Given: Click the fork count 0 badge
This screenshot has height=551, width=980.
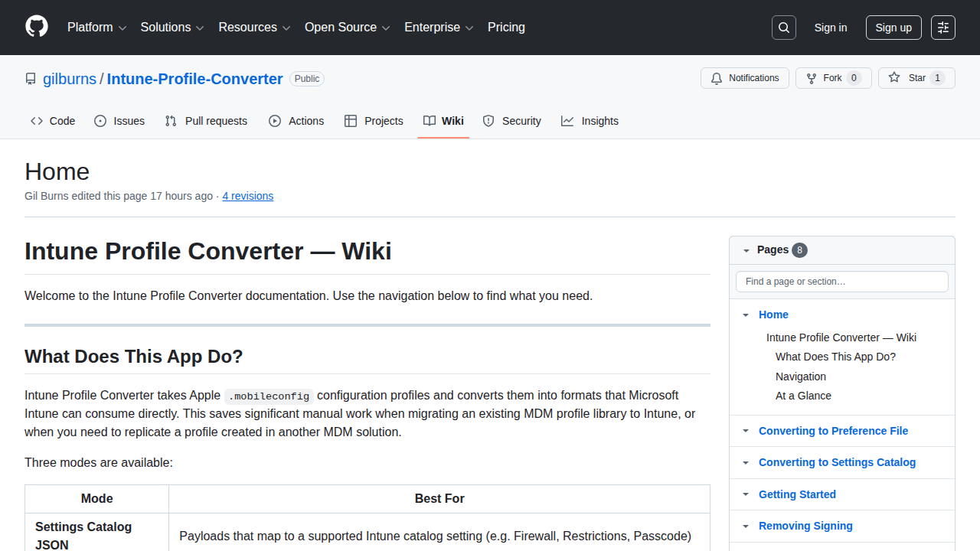Looking at the screenshot, I should coord(854,78).
